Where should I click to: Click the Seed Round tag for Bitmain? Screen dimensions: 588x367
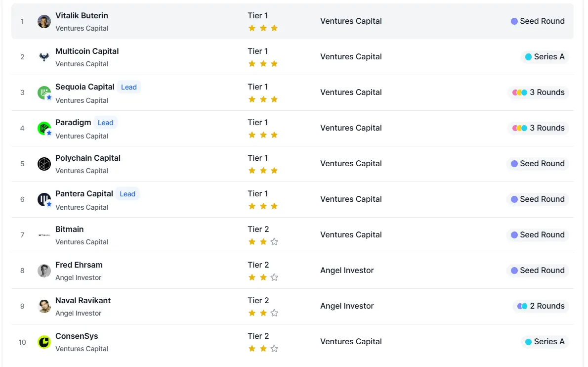(538, 235)
